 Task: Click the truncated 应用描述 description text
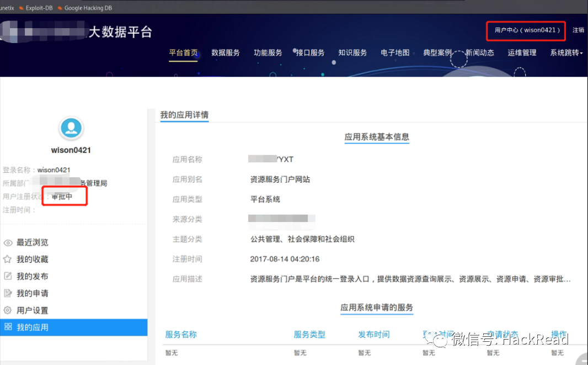pyautogui.click(x=410, y=279)
